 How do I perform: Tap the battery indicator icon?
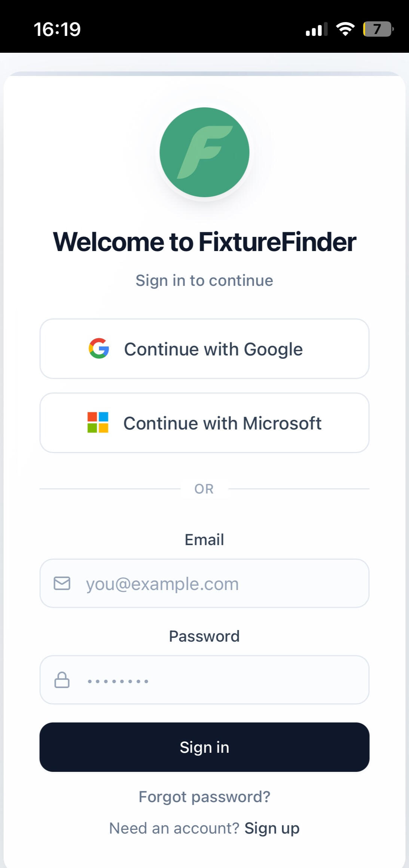[x=378, y=29]
